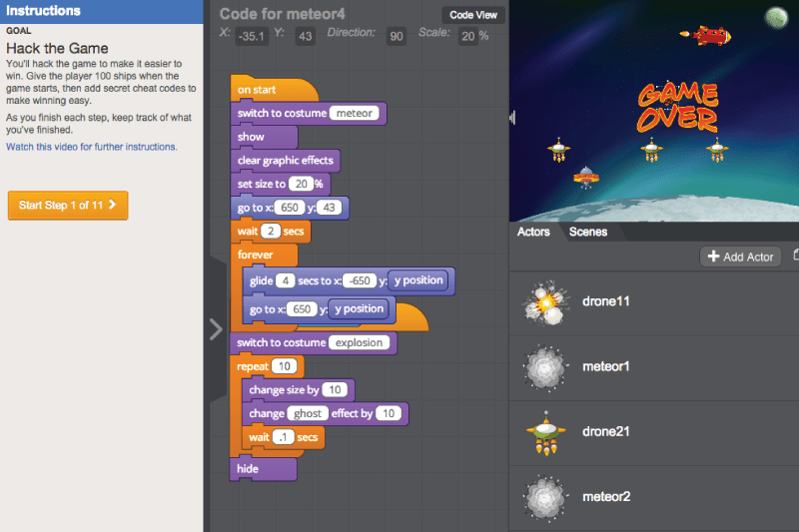
Task: Click the Code for meteor4 title
Action: (x=283, y=14)
